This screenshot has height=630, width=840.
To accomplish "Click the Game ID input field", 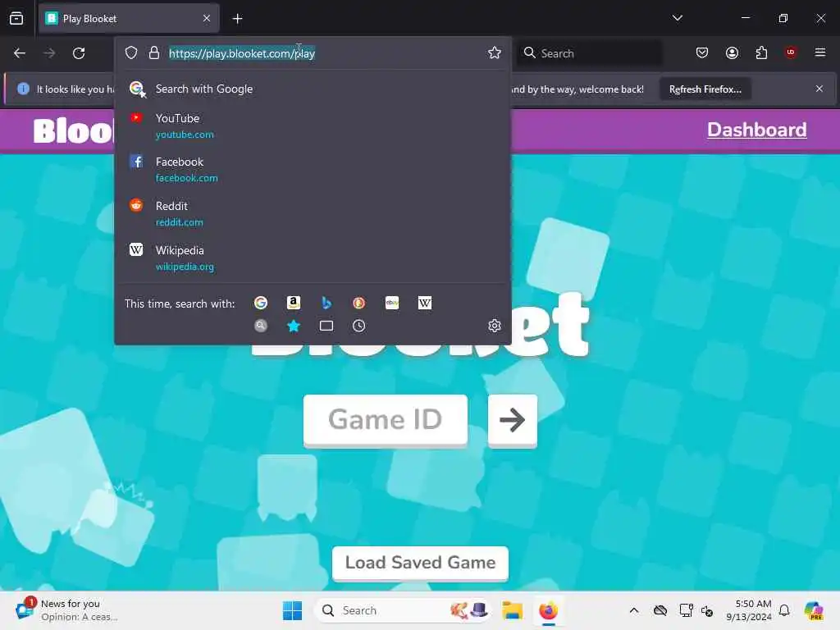I will pyautogui.click(x=386, y=420).
